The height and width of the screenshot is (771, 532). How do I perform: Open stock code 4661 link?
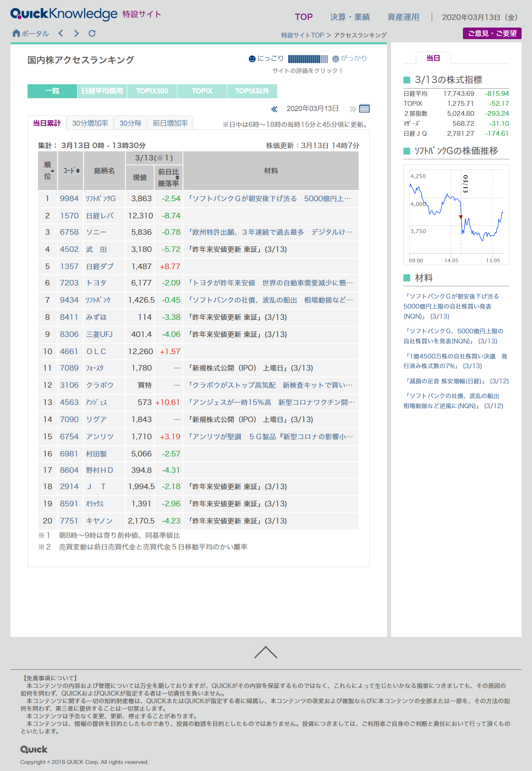point(69,351)
